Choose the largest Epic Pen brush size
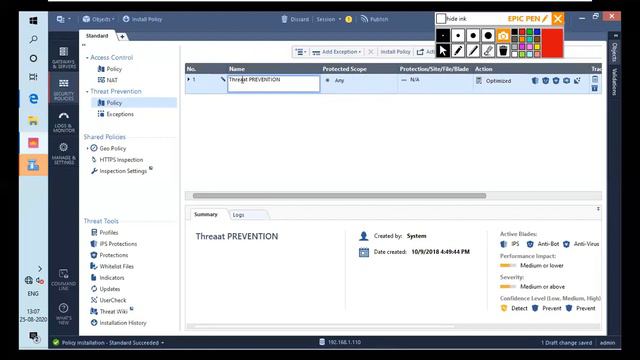The width and height of the screenshot is (640, 360). pyautogui.click(x=488, y=36)
